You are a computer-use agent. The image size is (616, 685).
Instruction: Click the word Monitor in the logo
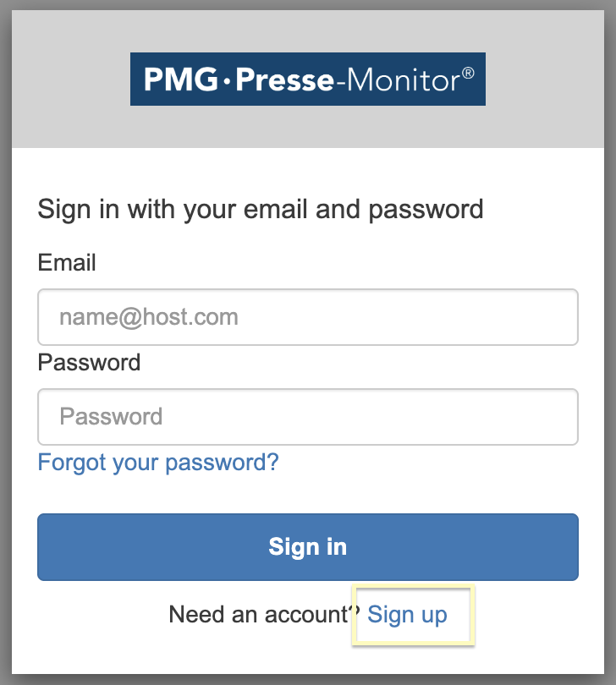pos(403,80)
